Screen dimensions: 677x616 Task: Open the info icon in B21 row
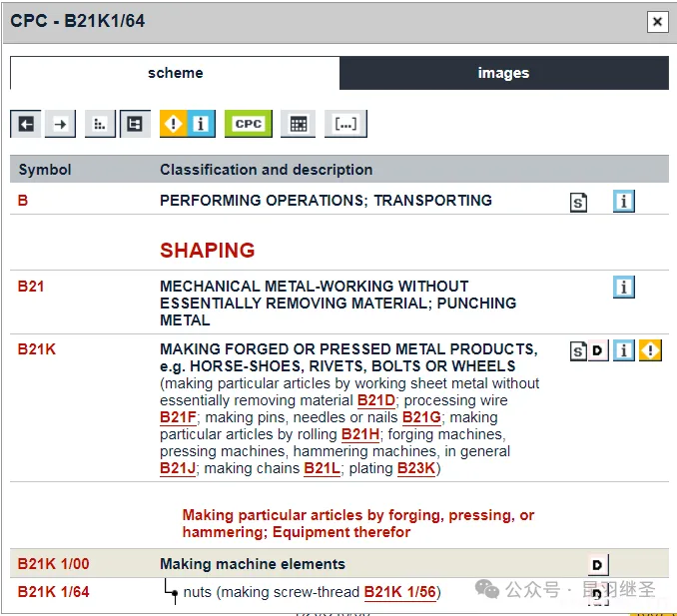[624, 288]
